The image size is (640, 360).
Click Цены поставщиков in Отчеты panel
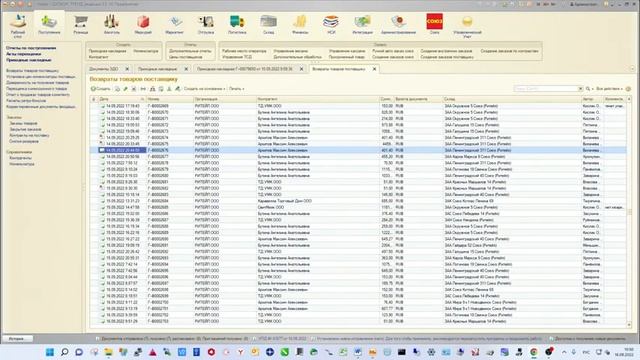[x=186, y=57]
